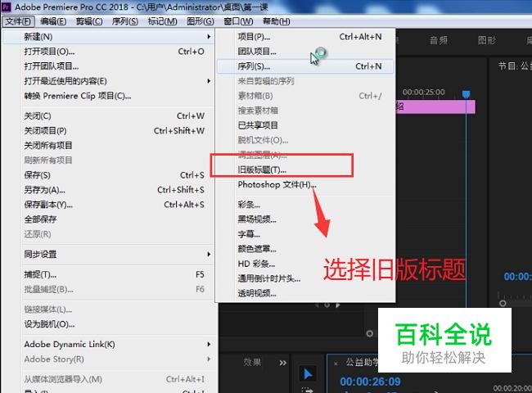Viewport: 532px width, 393px height.
Task: Open the 标记(M) menu
Action: click(162, 21)
